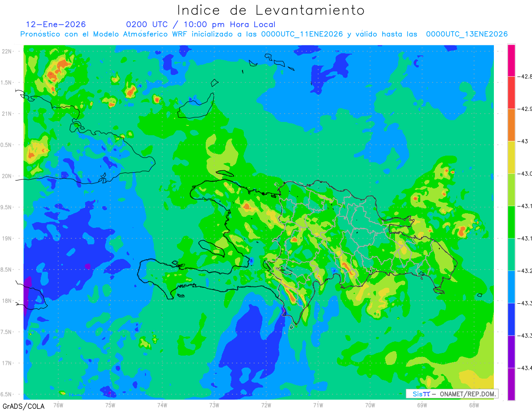532x411 pixels.
Task: Click the '72W' longitude label
Action: [266, 405]
